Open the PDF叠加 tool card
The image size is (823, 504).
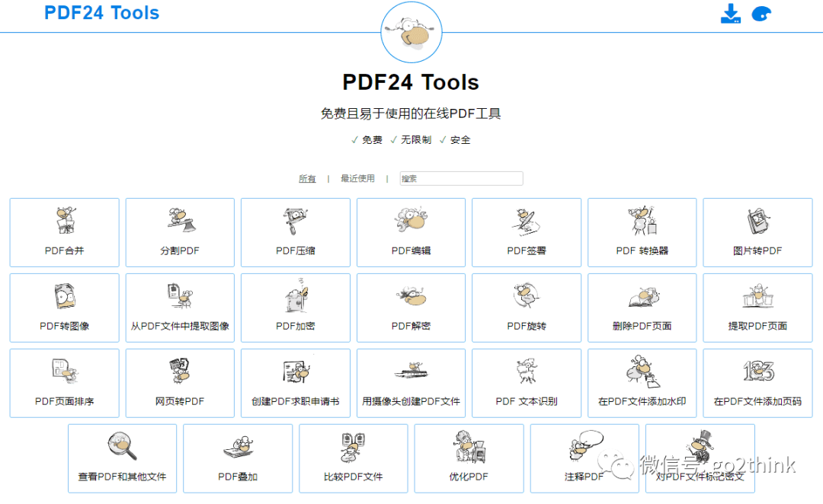238,458
